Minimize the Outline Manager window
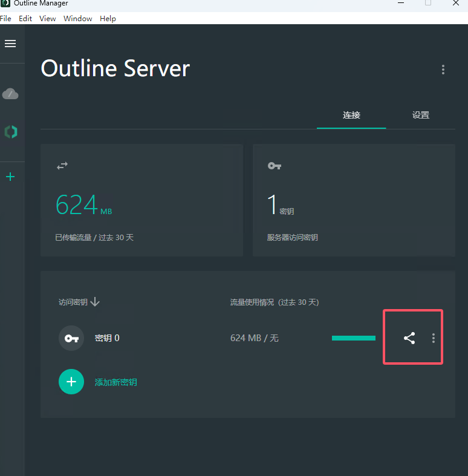The width and height of the screenshot is (468, 476). 401,3
